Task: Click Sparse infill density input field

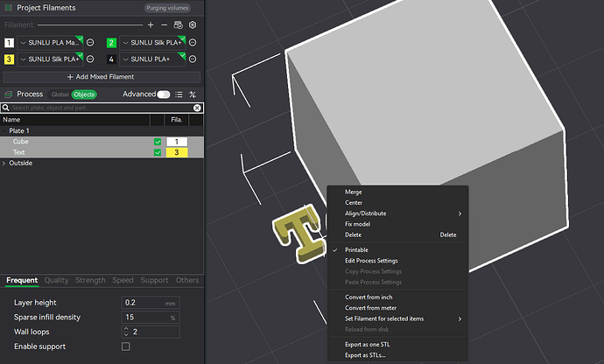Action: 151,318
